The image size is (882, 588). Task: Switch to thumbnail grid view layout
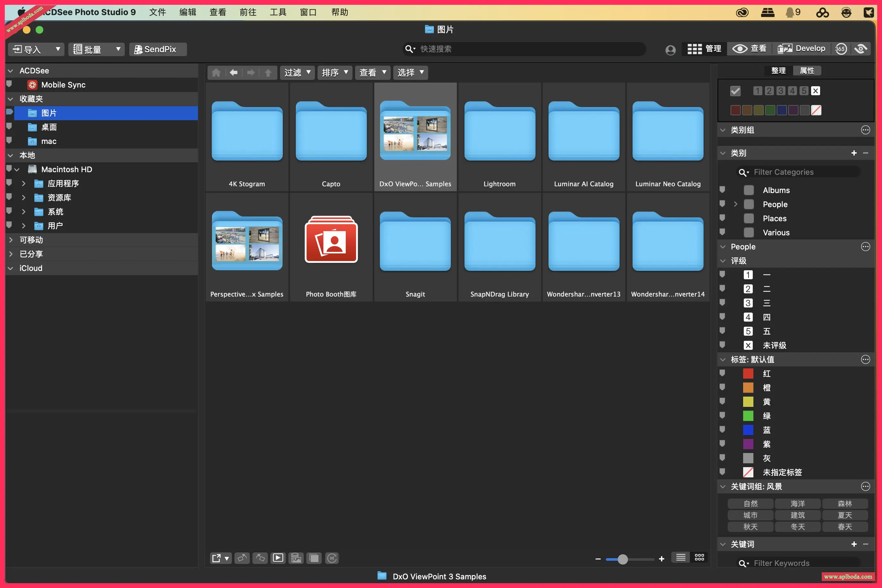click(x=699, y=558)
